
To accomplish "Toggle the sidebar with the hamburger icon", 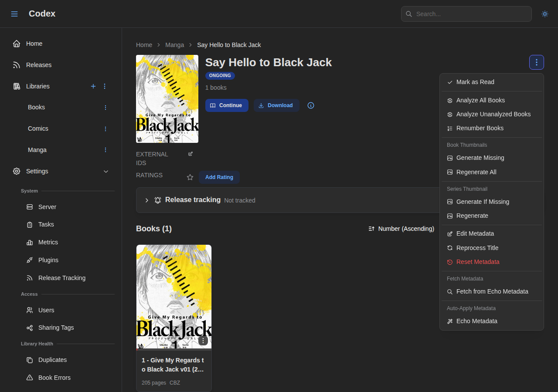I will [x=14, y=14].
